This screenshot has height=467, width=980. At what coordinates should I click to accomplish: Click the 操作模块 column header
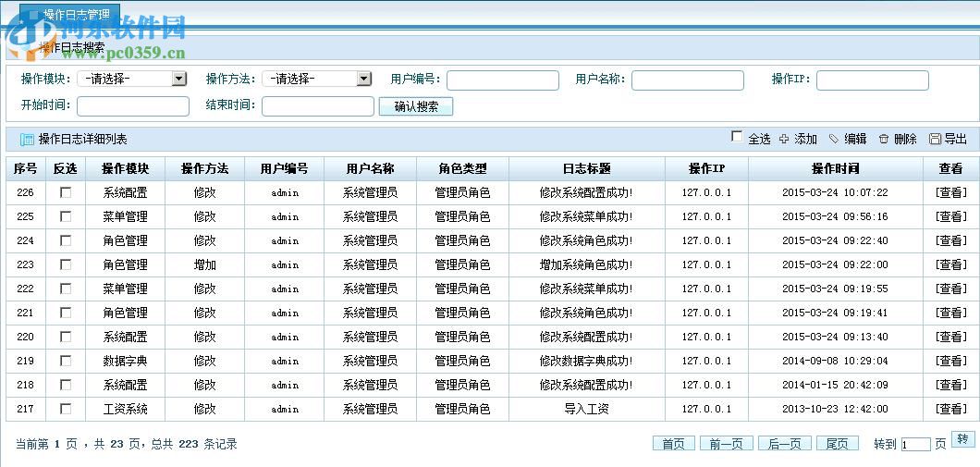pyautogui.click(x=125, y=169)
